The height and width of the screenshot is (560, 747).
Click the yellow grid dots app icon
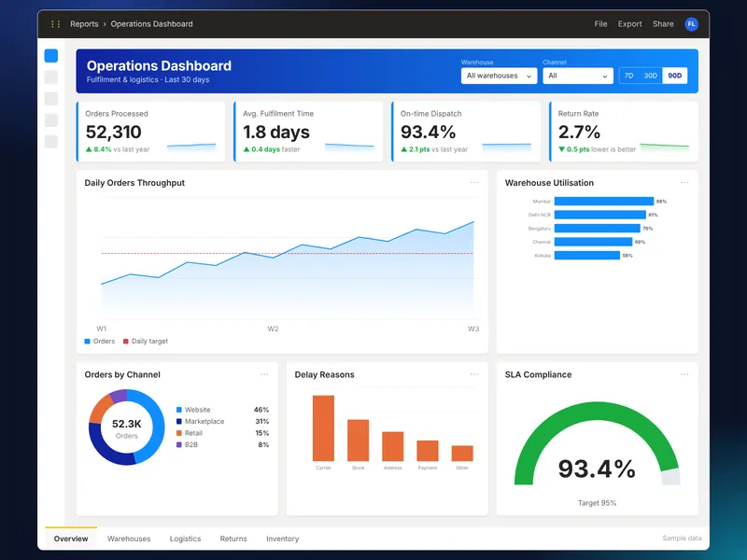[55, 24]
